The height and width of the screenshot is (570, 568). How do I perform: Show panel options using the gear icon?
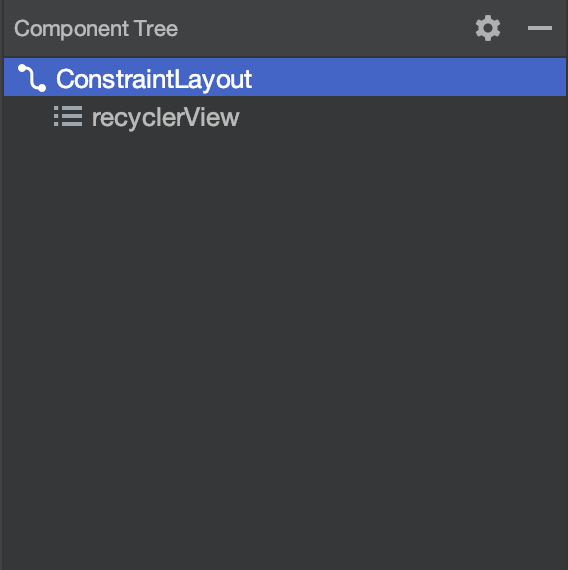point(488,28)
